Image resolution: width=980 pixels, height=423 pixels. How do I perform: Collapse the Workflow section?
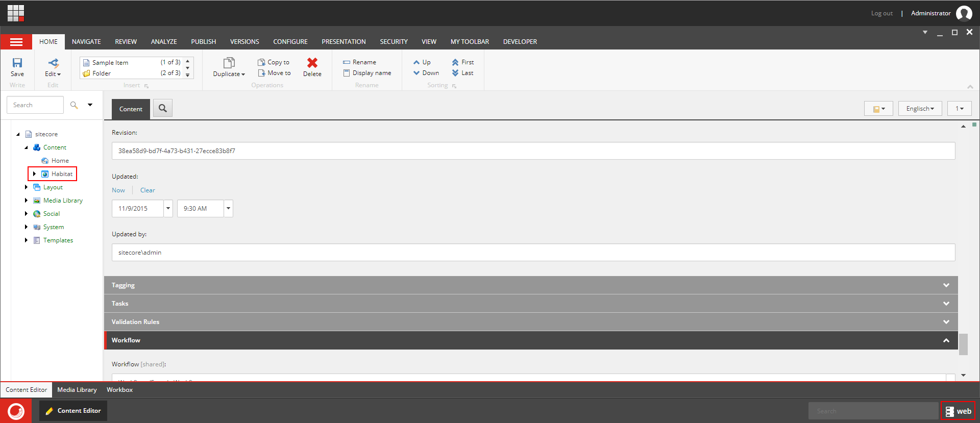pos(531,340)
